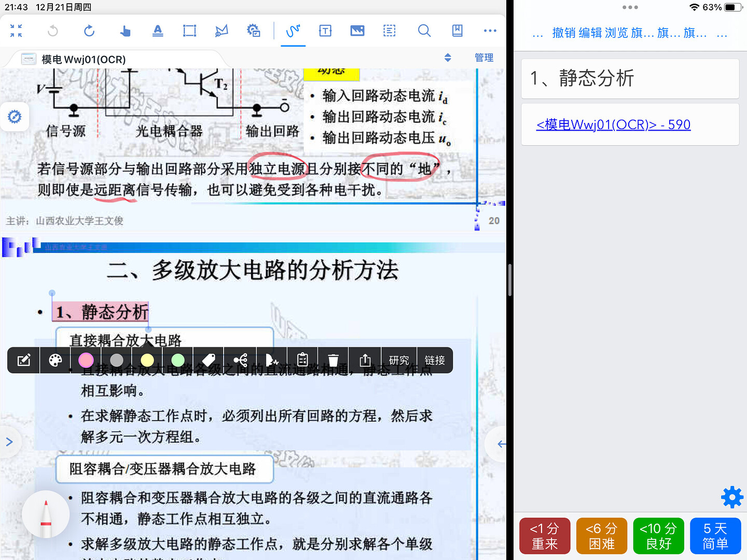747x560 pixels.
Task: Open the three-dot more menu in toolbar
Action: coord(490,31)
